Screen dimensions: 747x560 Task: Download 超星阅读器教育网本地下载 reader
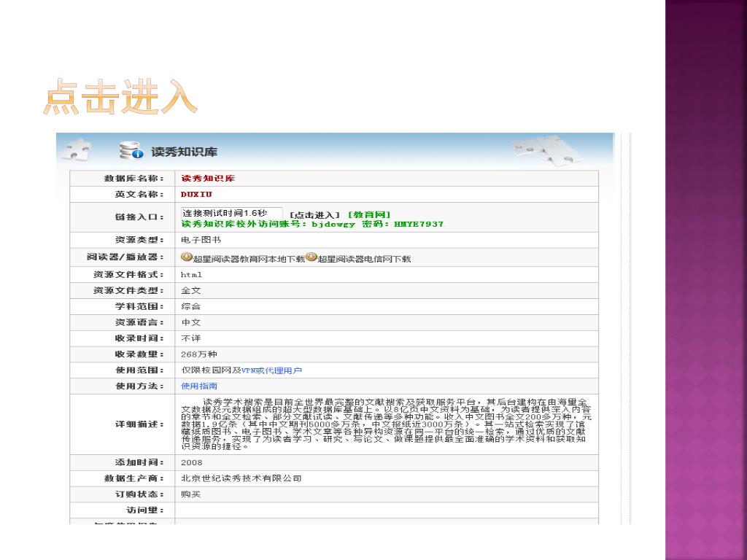point(249,259)
